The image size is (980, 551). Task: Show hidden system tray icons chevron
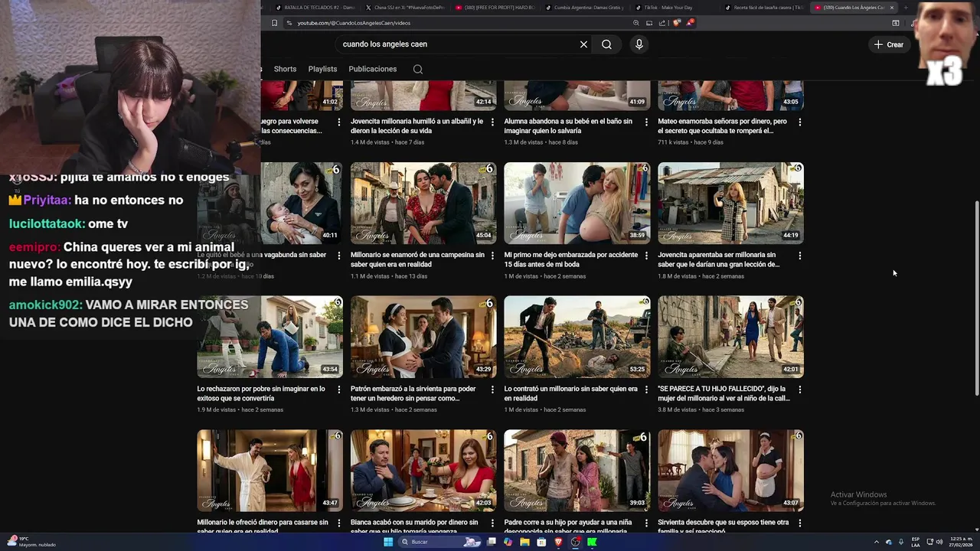877,542
